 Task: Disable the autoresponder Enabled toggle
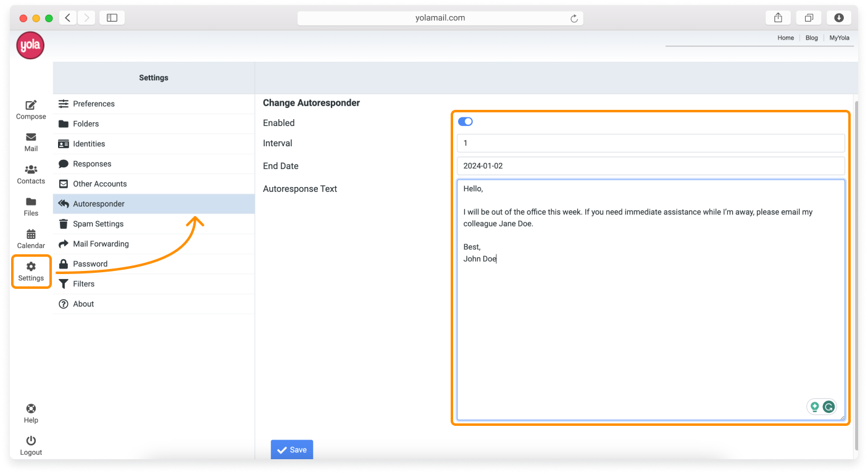coord(465,122)
